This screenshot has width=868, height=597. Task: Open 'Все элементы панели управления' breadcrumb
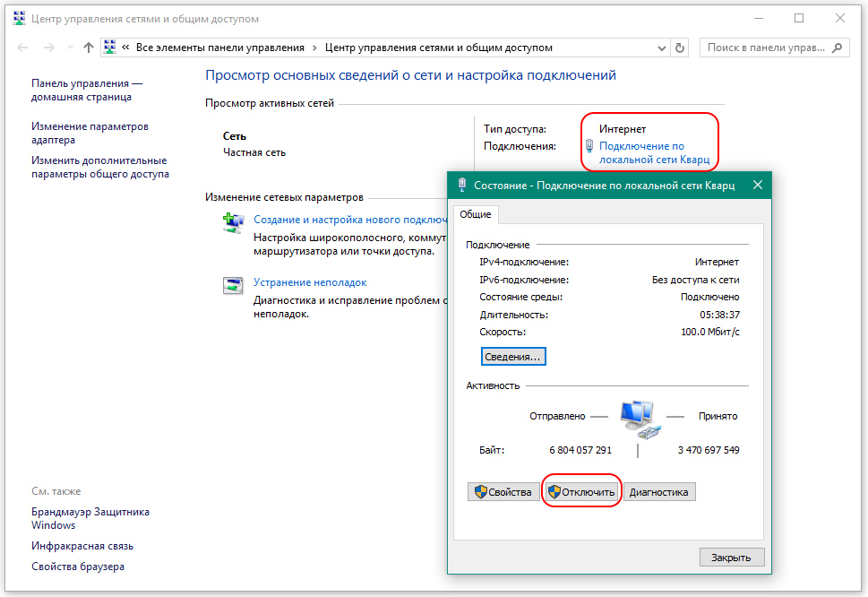coord(220,48)
